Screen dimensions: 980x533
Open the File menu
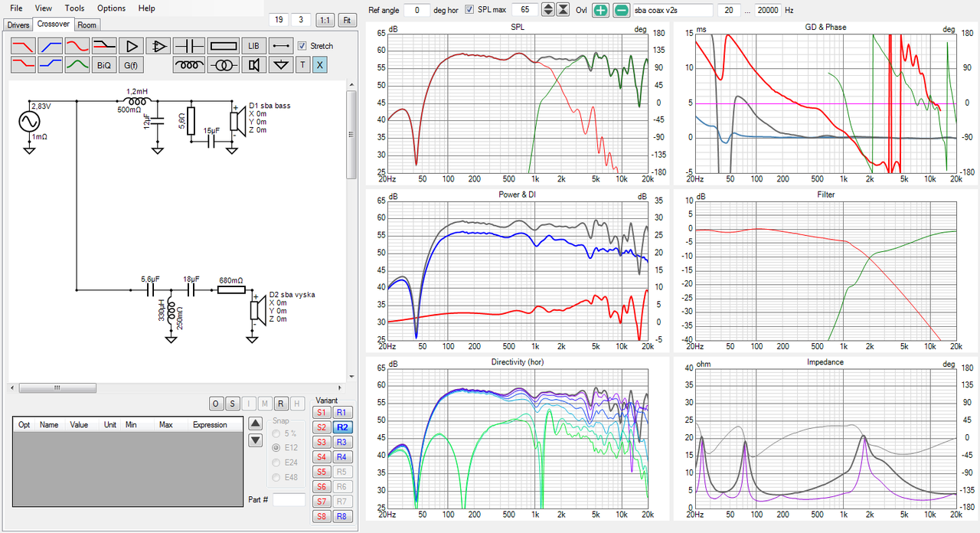16,8
